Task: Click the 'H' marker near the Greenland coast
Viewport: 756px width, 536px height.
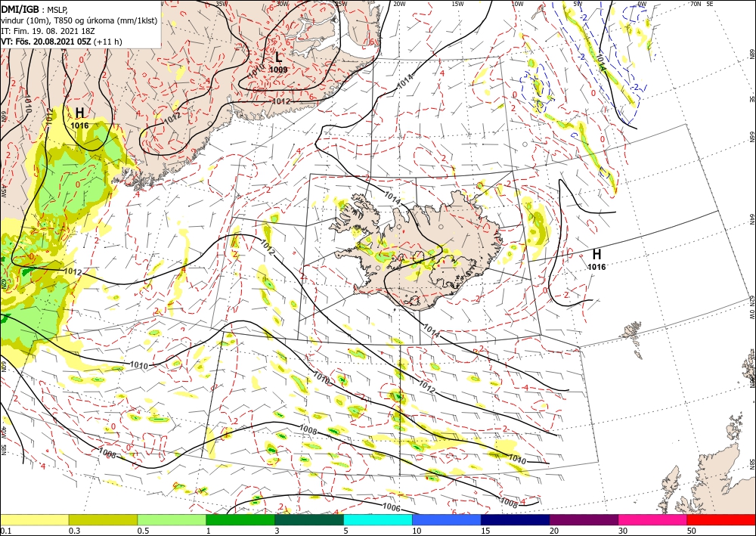Action: pyautogui.click(x=79, y=113)
